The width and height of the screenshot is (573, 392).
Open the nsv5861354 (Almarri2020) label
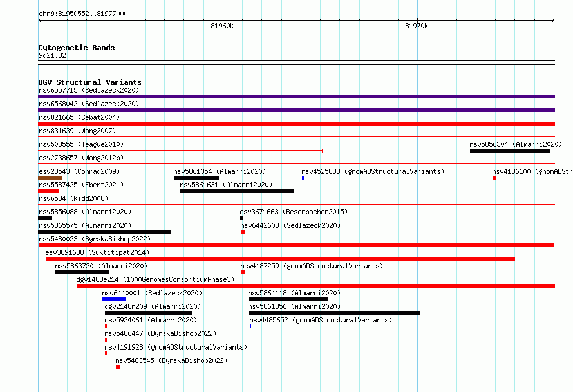pyautogui.click(x=220, y=171)
